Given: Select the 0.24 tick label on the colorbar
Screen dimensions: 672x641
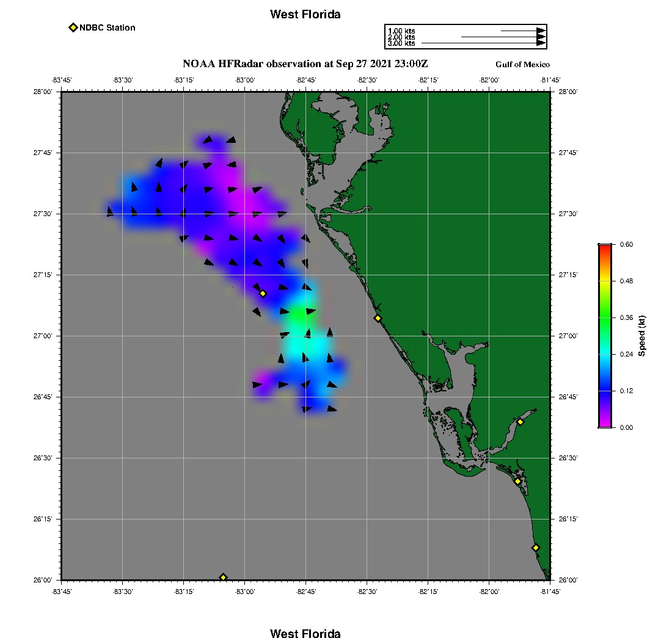Looking at the screenshot, I should [x=626, y=354].
